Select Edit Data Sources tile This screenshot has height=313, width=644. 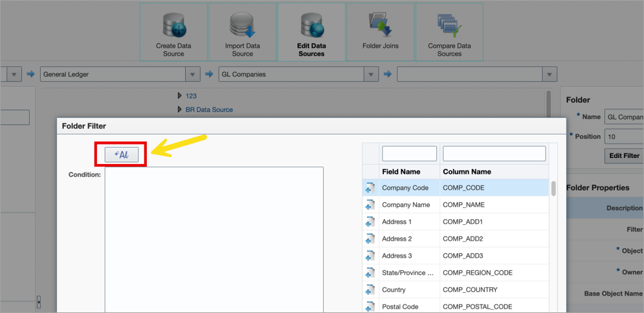(x=311, y=32)
